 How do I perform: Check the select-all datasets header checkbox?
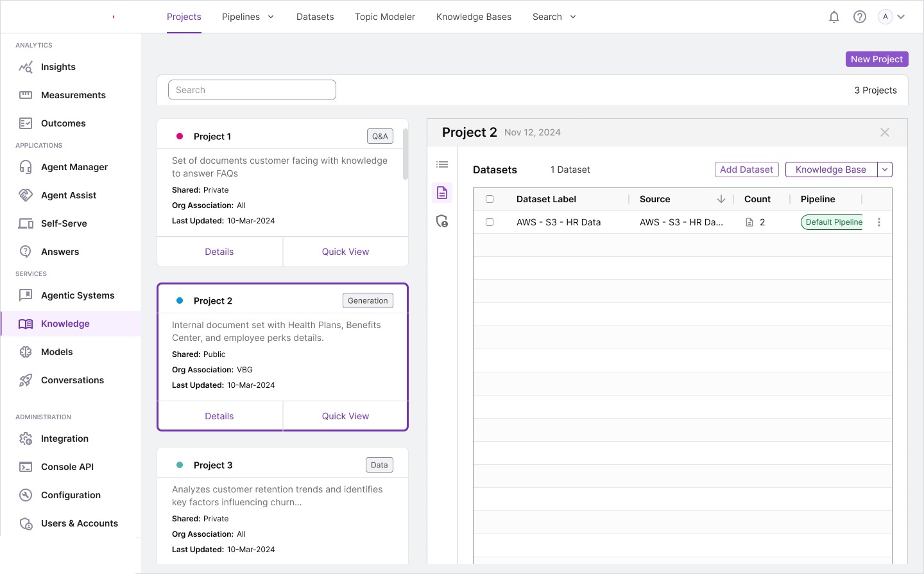pos(490,200)
